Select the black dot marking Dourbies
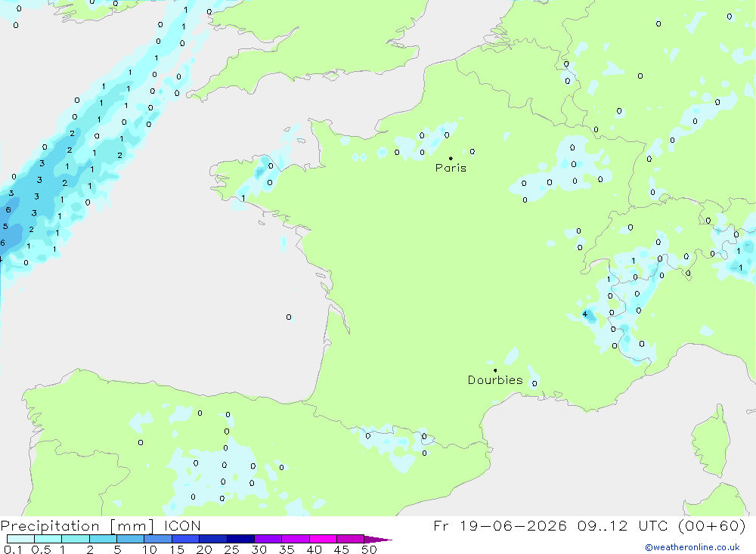 [x=495, y=370]
